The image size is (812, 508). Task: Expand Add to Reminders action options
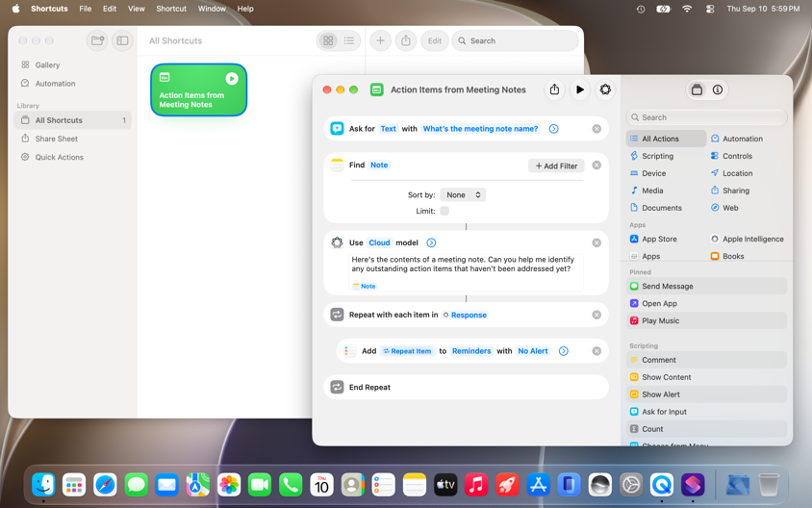pos(564,351)
